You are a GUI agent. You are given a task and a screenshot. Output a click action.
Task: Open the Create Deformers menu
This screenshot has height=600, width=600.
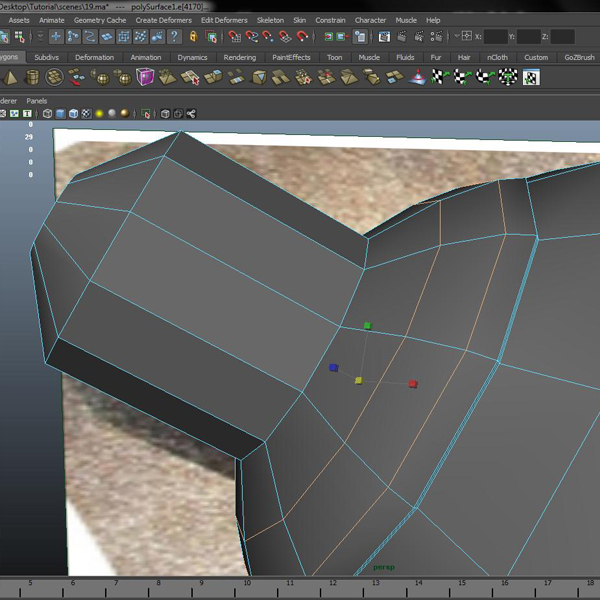pos(163,20)
